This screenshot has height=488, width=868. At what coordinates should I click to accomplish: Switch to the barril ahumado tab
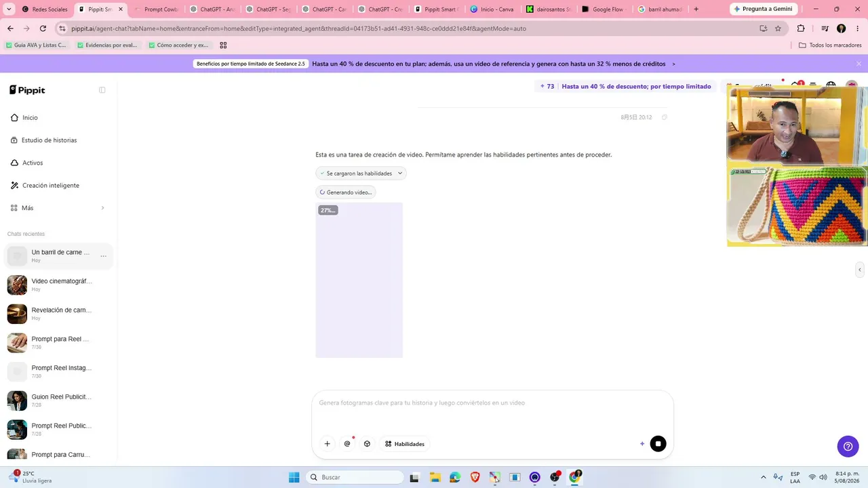point(660,9)
